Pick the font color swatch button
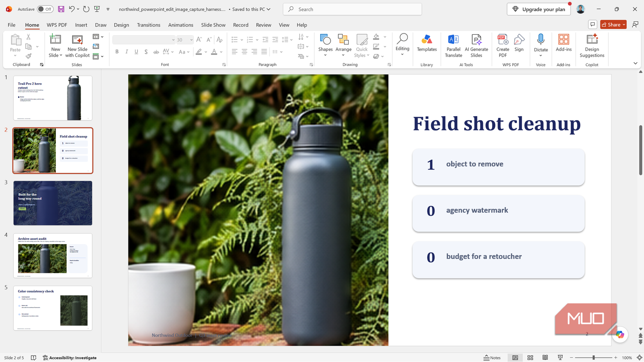 coord(214,52)
